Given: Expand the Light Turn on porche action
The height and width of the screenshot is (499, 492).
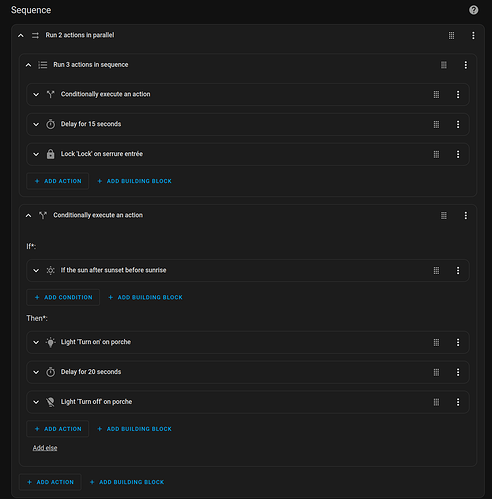Looking at the screenshot, I should [36, 342].
